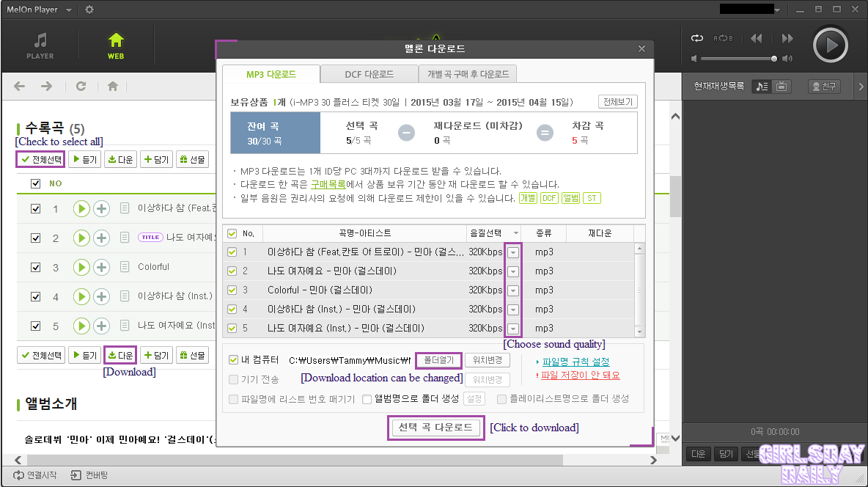Click the 위치변경 button beside 폴더열기
The height and width of the screenshot is (487, 868).
pyautogui.click(x=487, y=360)
